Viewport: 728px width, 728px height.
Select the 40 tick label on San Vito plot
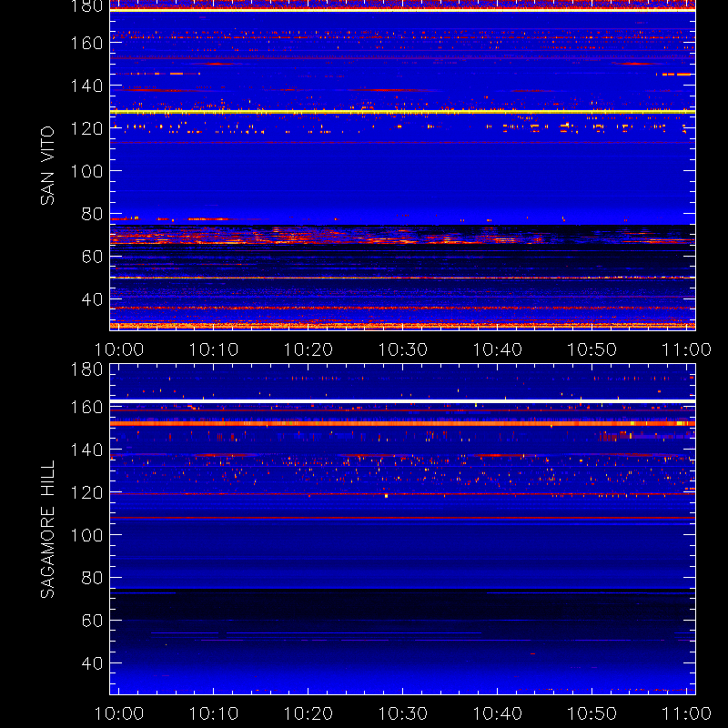[x=92, y=299]
